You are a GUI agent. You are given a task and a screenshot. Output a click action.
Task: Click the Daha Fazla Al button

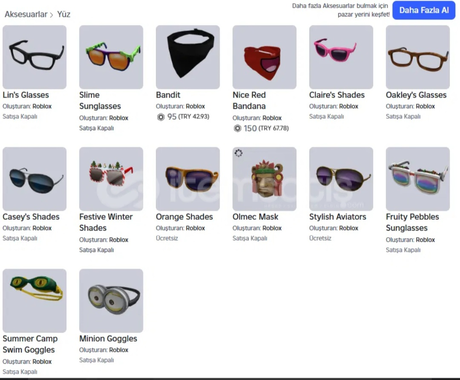pos(424,10)
